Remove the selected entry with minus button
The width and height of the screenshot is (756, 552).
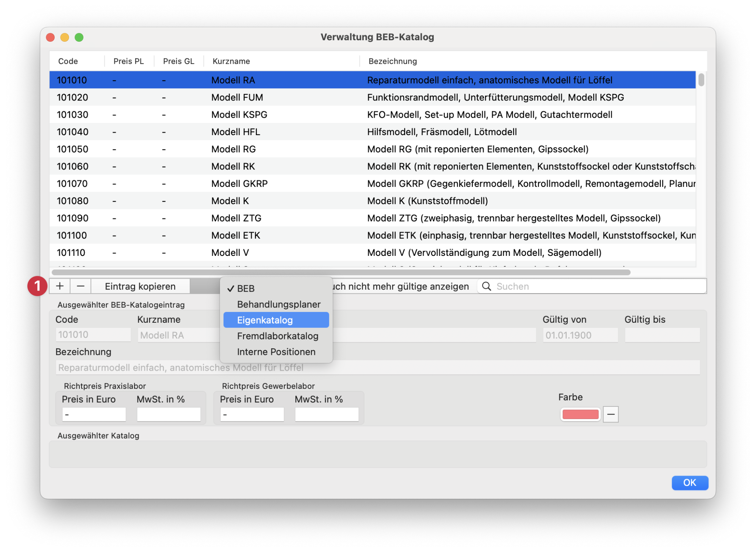(x=80, y=286)
